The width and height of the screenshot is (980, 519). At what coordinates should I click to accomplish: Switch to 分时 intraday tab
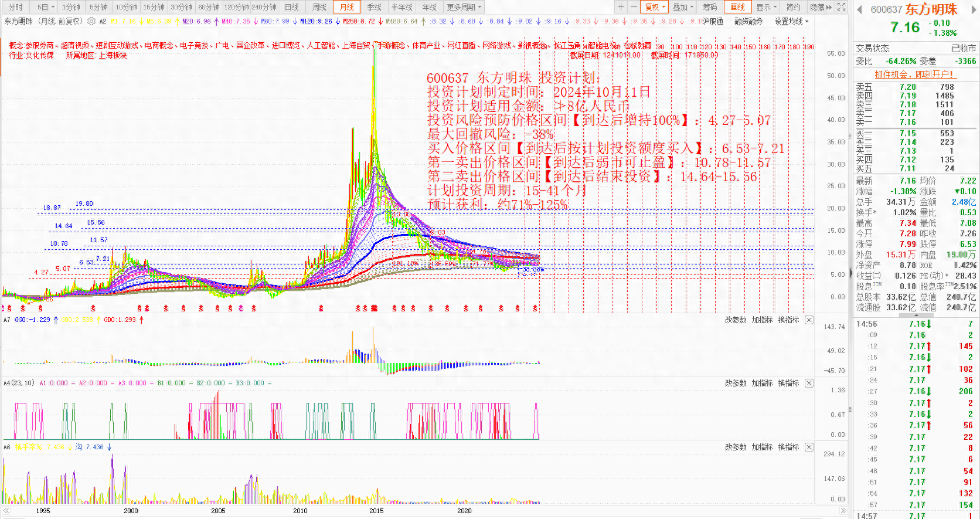[16, 7]
